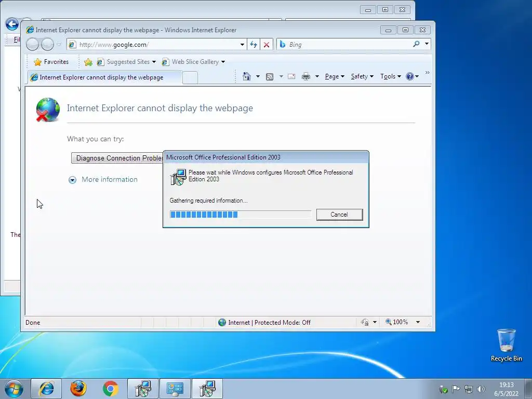Open Internet Explorer from the taskbar

46,389
